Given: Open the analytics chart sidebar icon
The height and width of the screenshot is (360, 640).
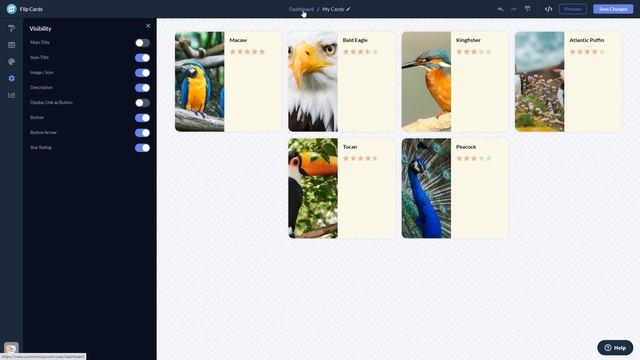Looking at the screenshot, I should pyautogui.click(x=11, y=95).
